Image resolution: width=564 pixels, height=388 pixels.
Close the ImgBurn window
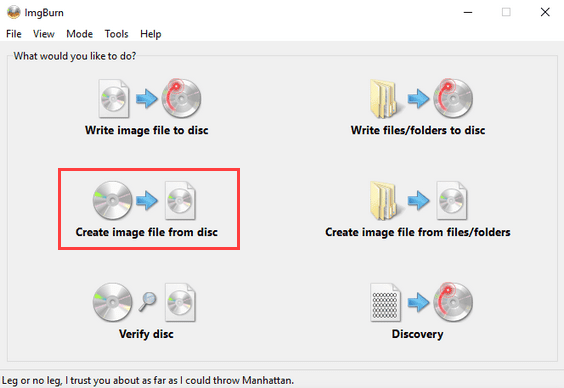[545, 12]
